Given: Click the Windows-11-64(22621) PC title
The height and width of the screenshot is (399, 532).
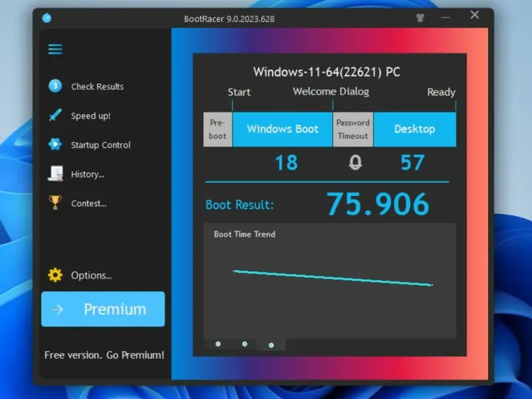Looking at the screenshot, I should [x=327, y=72].
